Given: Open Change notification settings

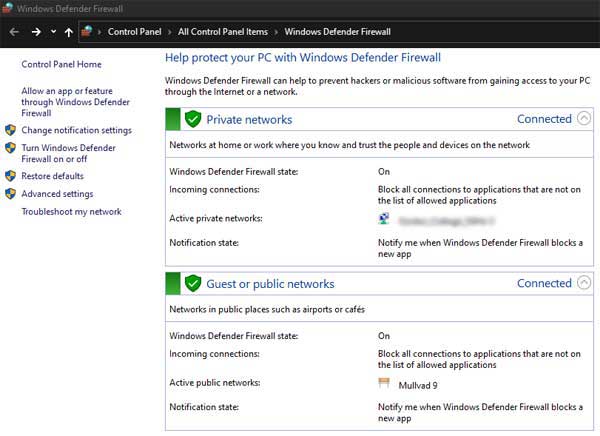Looking at the screenshot, I should (76, 130).
